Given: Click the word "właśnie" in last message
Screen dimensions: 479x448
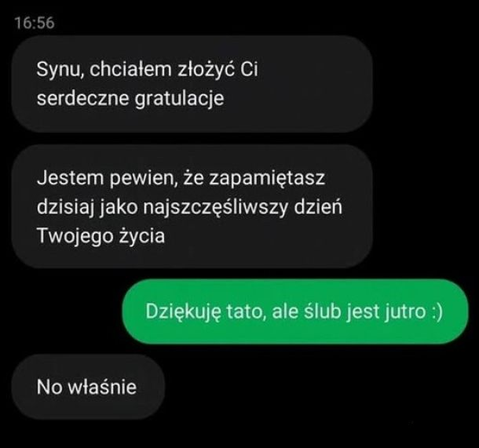Looking at the screenshot, I should click(x=102, y=387).
